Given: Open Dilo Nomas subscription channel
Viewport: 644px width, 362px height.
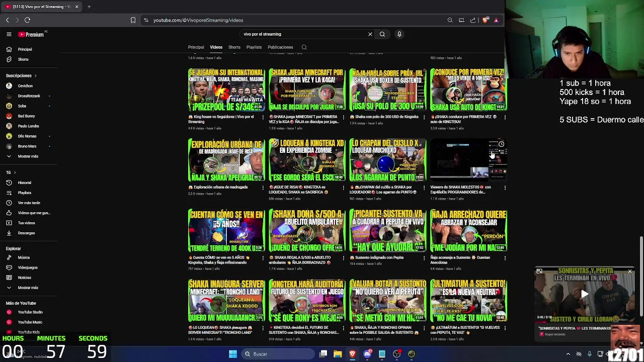Looking at the screenshot, I should [27, 136].
